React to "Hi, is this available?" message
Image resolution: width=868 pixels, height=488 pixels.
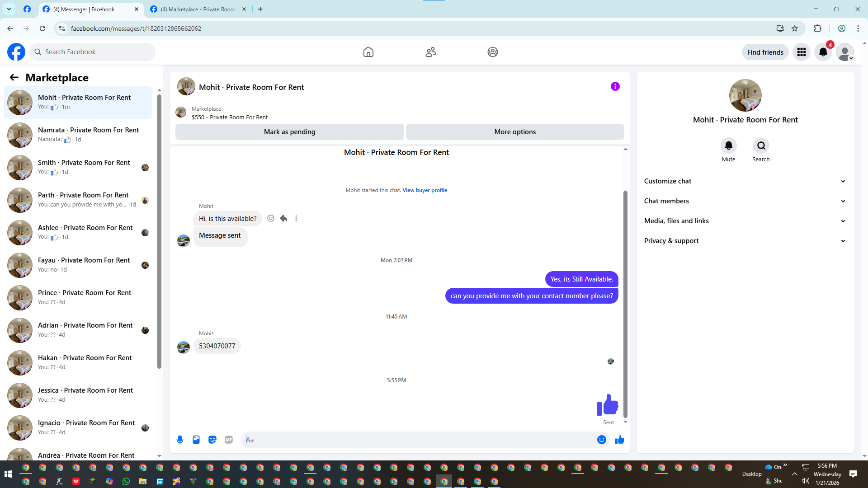271,218
